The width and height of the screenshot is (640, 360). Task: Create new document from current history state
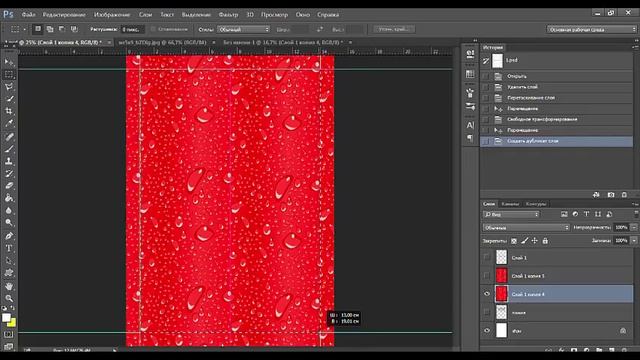(596, 195)
